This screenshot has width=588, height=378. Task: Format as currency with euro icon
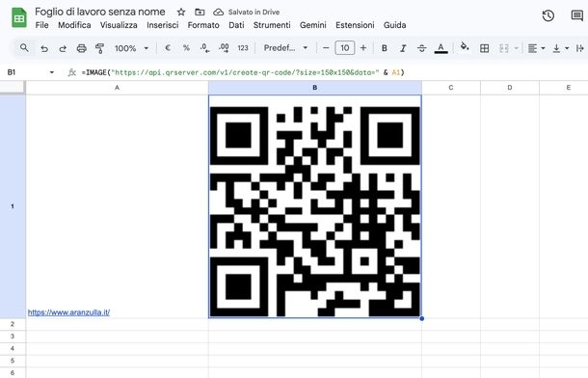click(x=168, y=48)
